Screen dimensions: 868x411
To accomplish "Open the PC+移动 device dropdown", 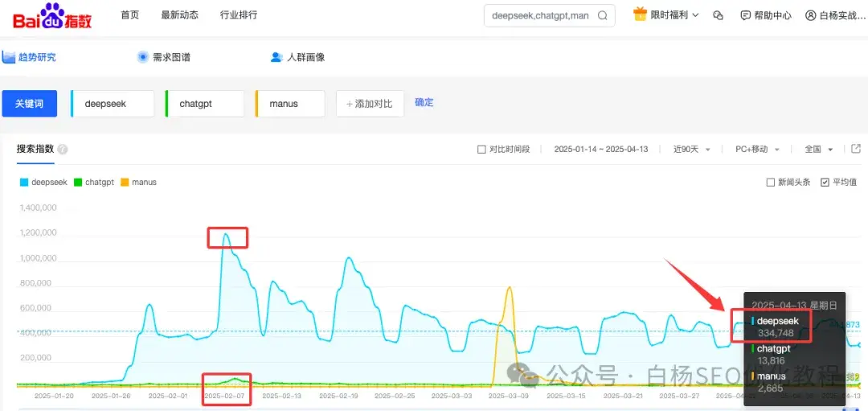I will click(x=757, y=150).
